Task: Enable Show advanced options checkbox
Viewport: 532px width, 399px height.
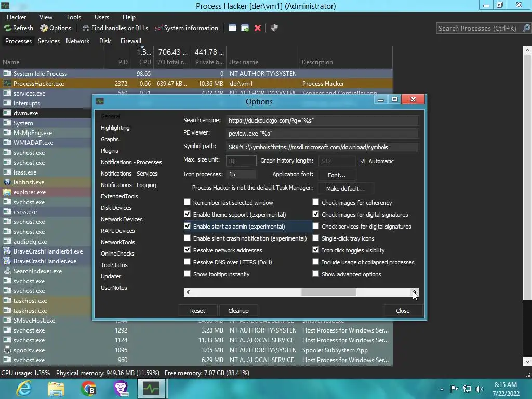Action: tap(315, 274)
